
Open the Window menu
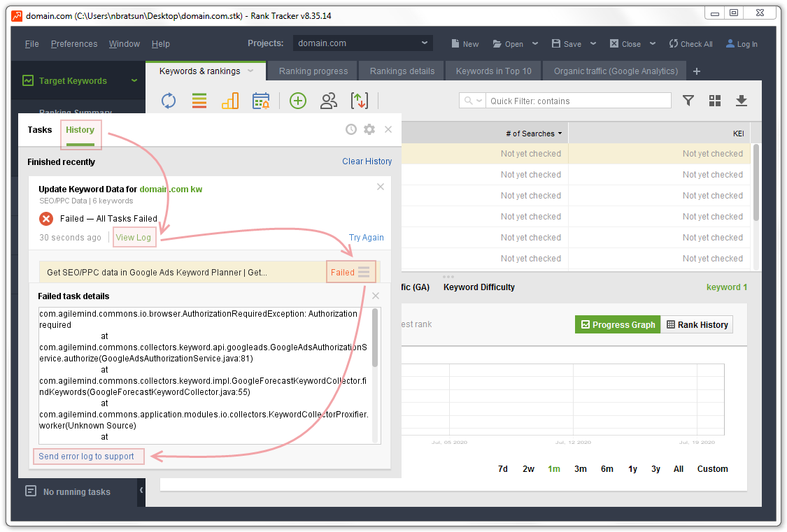[x=125, y=43]
